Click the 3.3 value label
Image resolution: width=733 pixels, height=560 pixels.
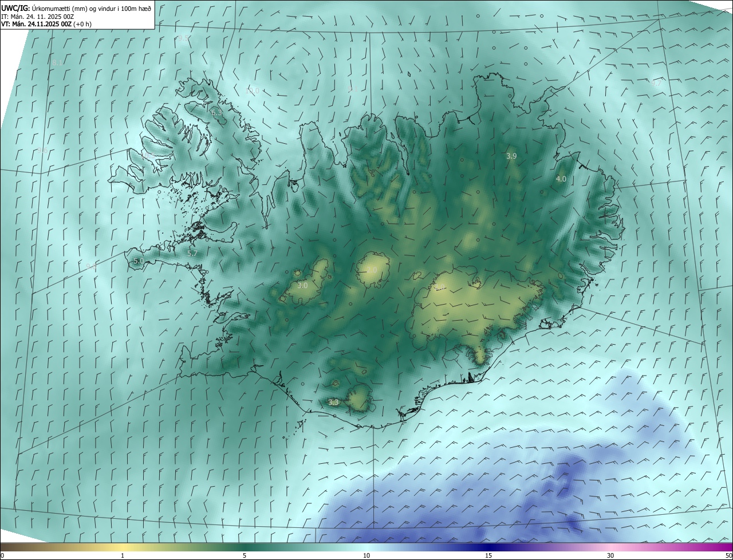pyautogui.click(x=333, y=403)
